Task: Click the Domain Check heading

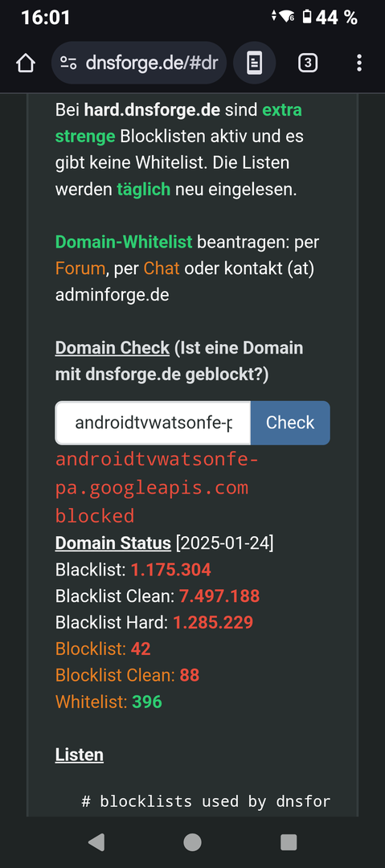Action: [113, 348]
